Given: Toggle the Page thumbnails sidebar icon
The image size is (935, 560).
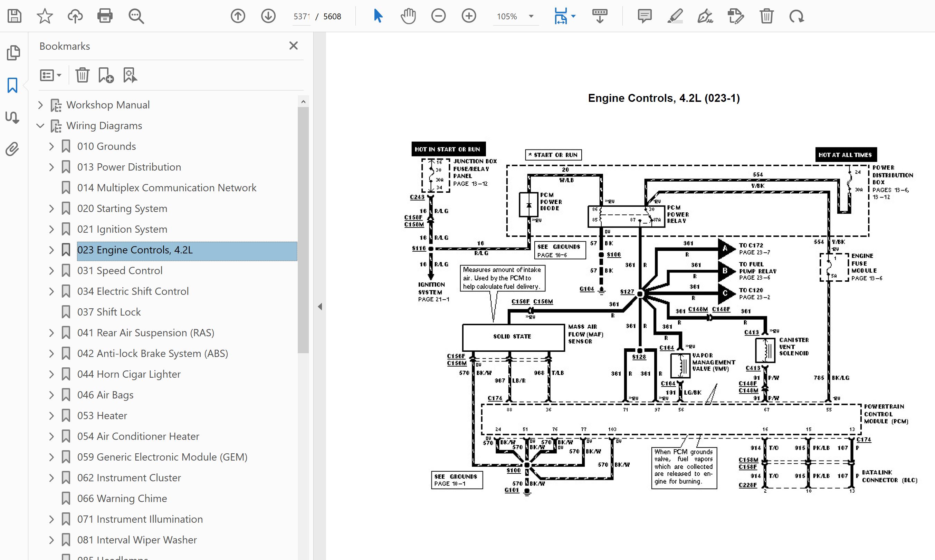Looking at the screenshot, I should 13,53.
